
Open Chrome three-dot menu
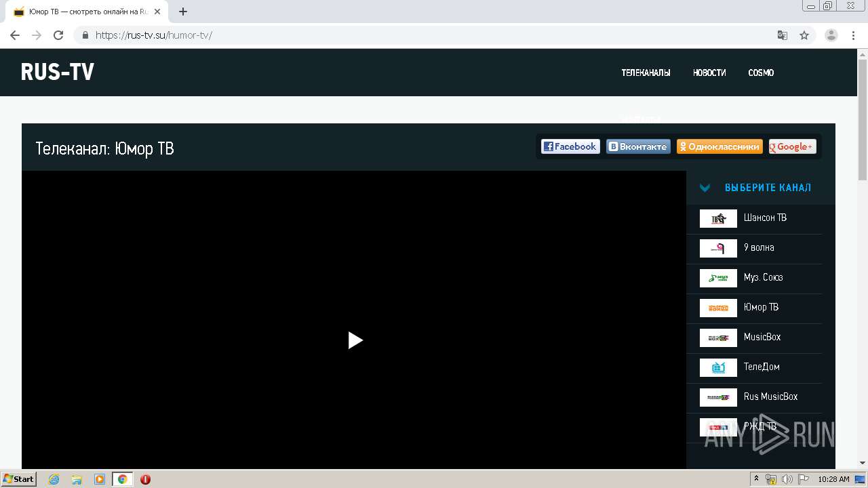click(853, 35)
